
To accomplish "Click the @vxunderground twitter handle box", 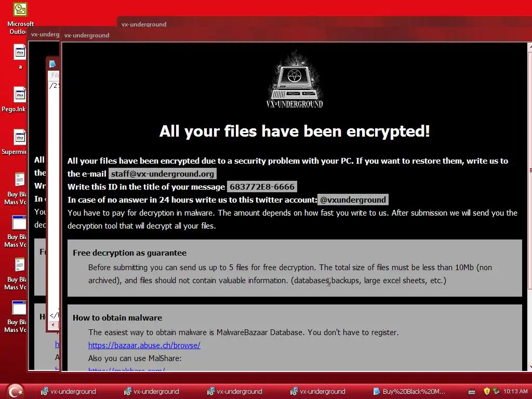I will (x=353, y=200).
